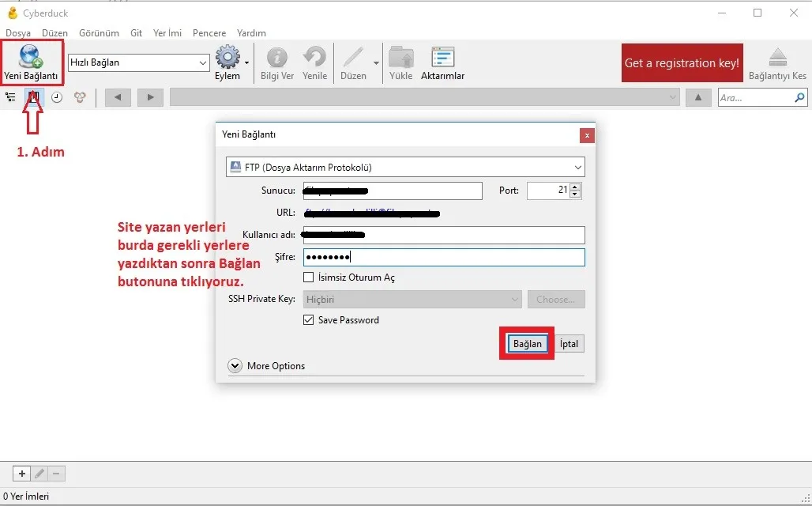Click the remove bookmark minus button

pyautogui.click(x=56, y=474)
